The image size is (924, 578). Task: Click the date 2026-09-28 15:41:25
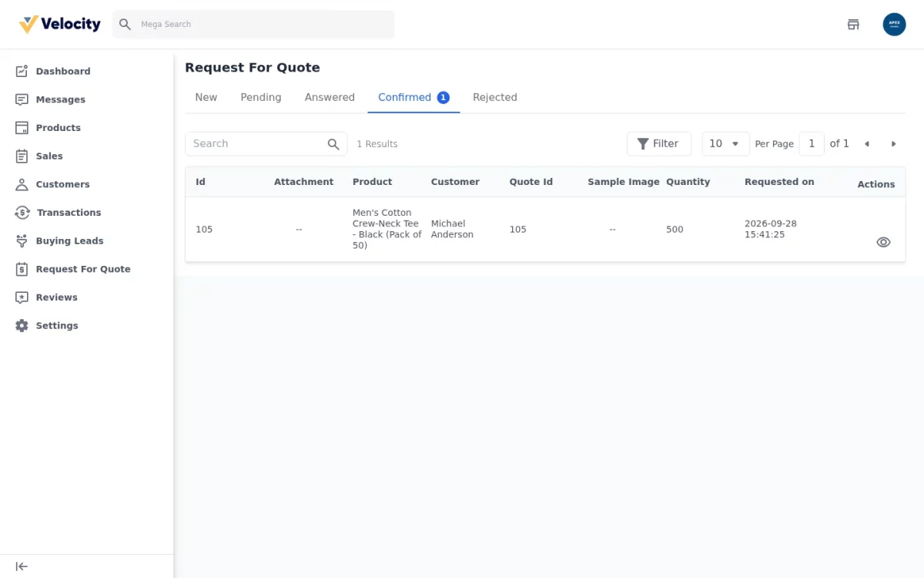coord(771,229)
